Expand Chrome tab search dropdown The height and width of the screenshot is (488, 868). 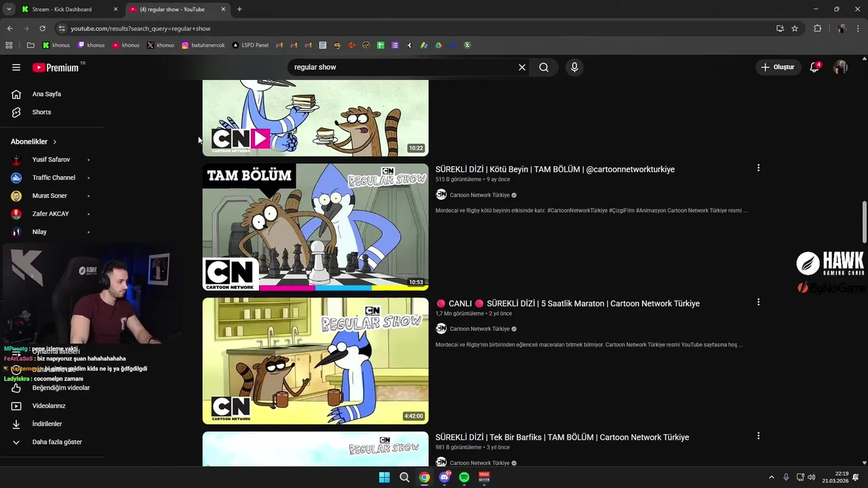9,9
